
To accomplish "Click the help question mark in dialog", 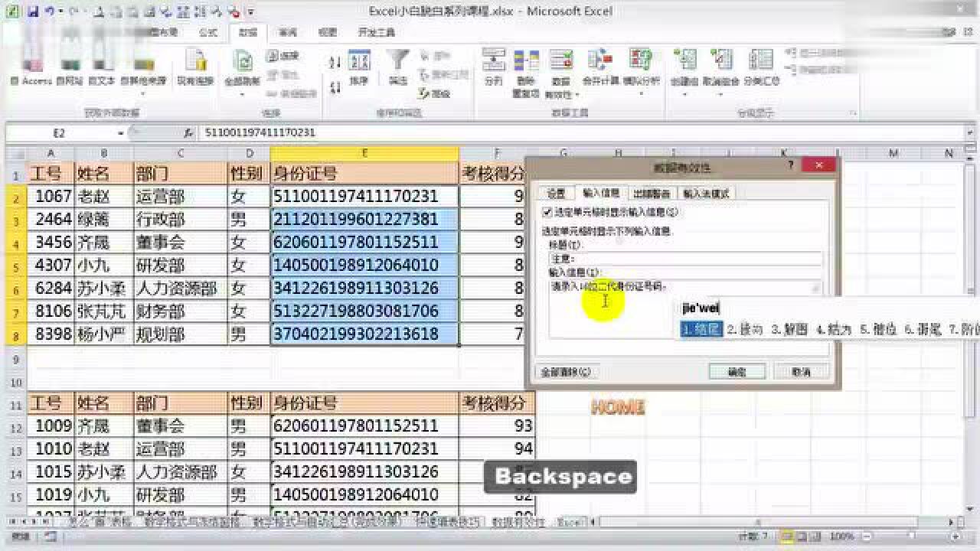I will [x=791, y=165].
